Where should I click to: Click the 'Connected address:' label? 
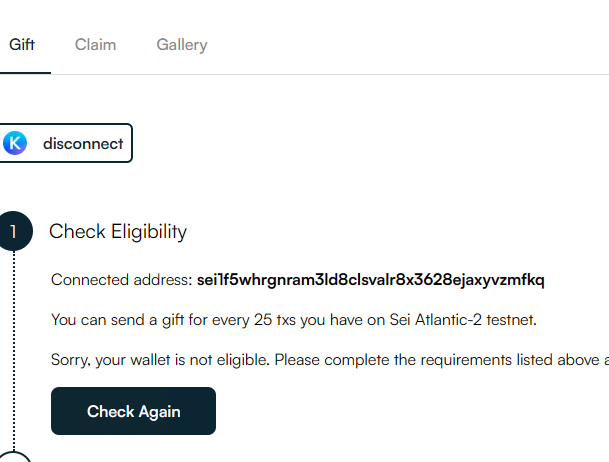pos(122,280)
